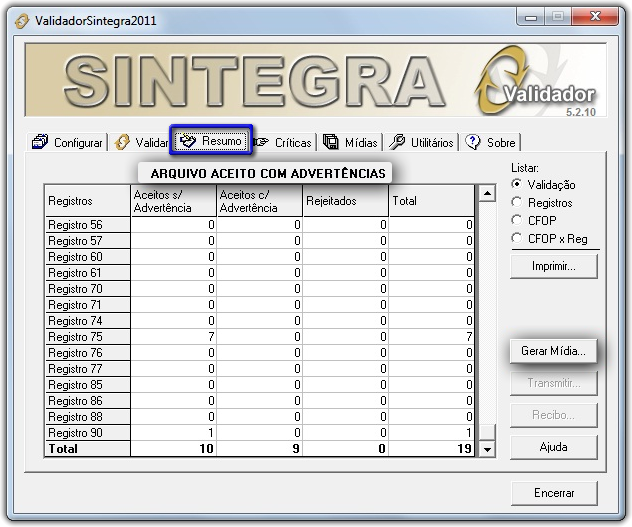Select the Registro 77 row label
The image size is (632, 527).
click(x=87, y=369)
